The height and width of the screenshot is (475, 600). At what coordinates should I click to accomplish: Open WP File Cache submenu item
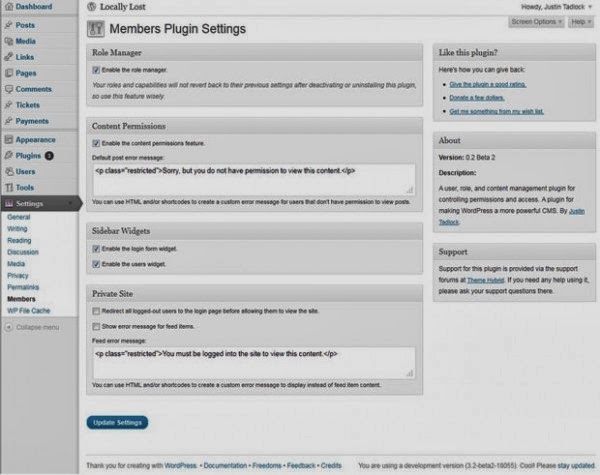point(29,310)
